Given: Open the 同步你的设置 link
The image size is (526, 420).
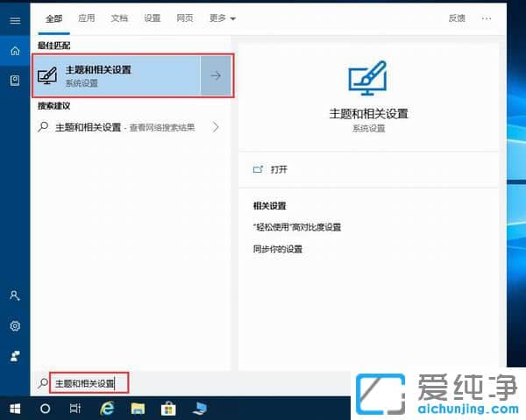Looking at the screenshot, I should coord(277,249).
